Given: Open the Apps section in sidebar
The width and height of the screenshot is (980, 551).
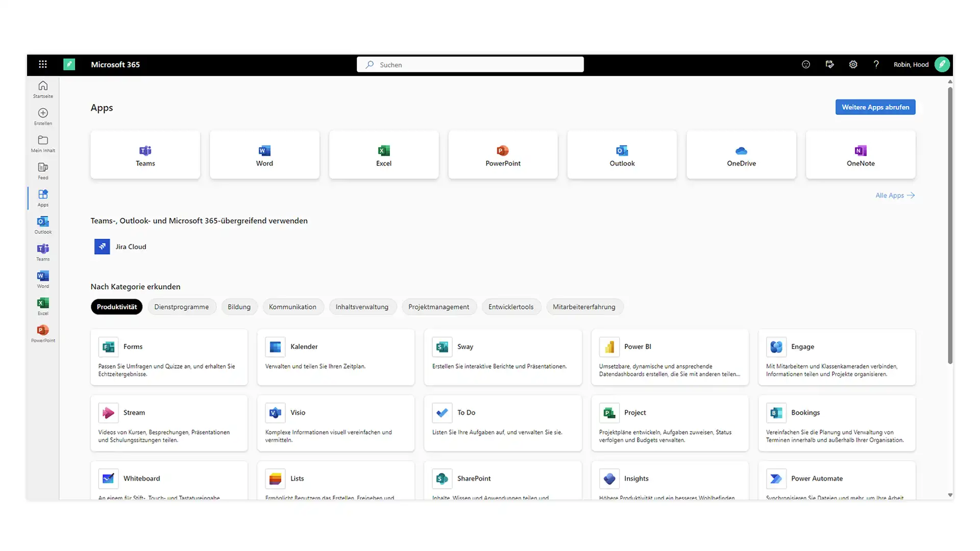Looking at the screenshot, I should point(43,198).
